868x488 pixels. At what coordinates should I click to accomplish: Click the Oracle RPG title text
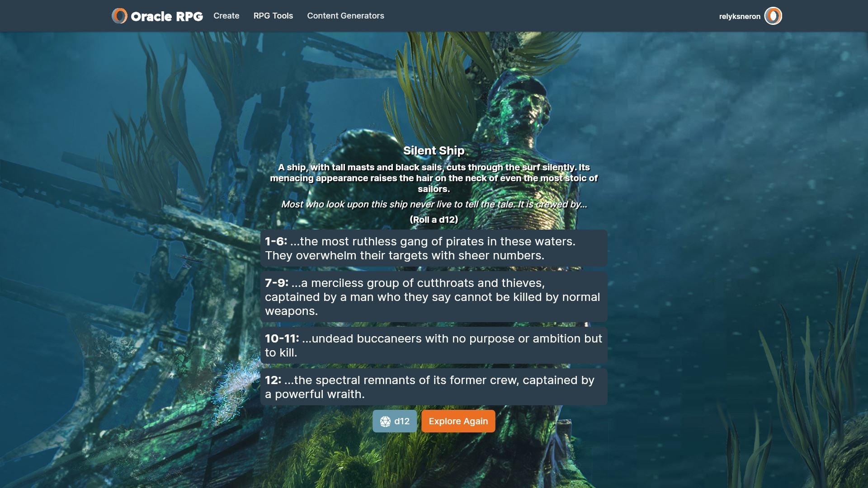pyautogui.click(x=166, y=16)
